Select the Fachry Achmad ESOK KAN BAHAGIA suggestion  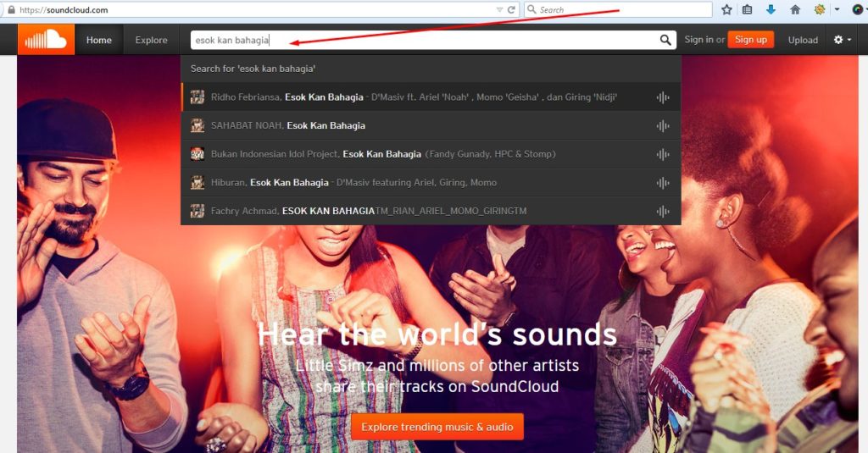click(x=431, y=211)
